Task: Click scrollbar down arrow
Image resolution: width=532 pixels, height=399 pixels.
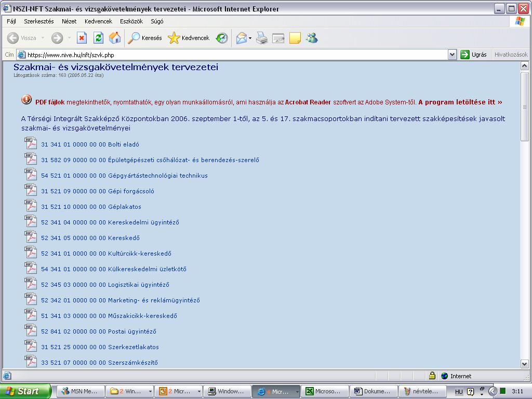Action: click(525, 364)
